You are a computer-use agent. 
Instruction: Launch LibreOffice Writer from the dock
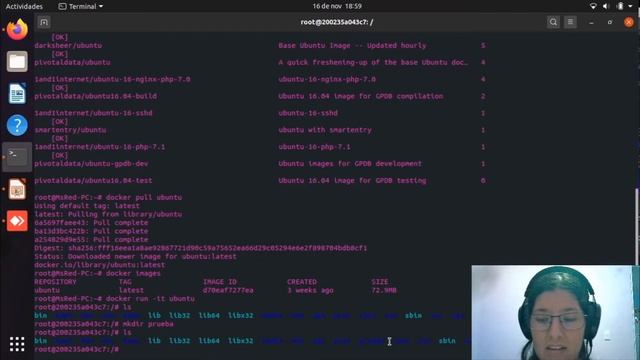tap(17, 93)
